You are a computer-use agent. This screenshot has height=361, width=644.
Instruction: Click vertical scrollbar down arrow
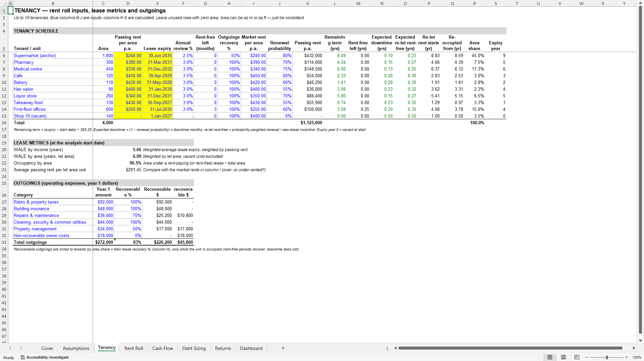[x=640, y=340]
